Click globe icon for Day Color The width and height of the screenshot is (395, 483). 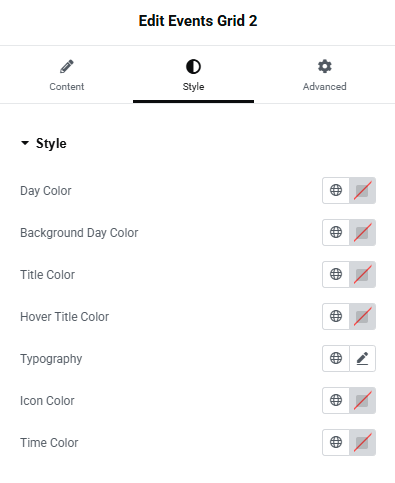coord(336,190)
